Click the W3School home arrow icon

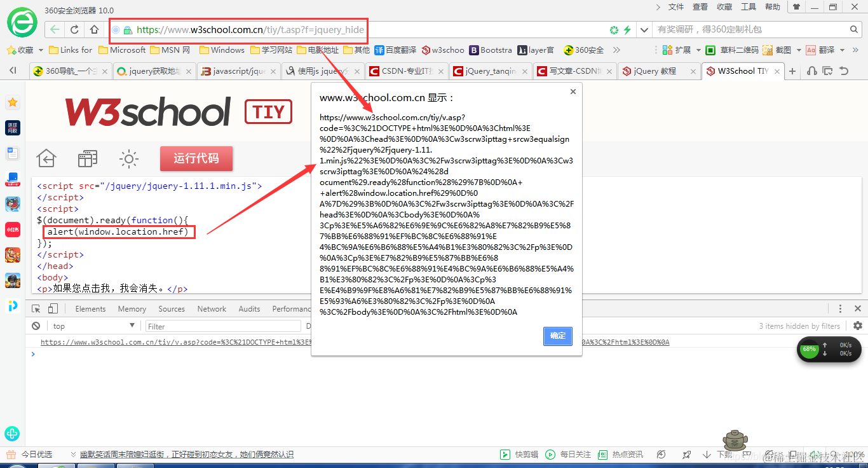(46, 158)
